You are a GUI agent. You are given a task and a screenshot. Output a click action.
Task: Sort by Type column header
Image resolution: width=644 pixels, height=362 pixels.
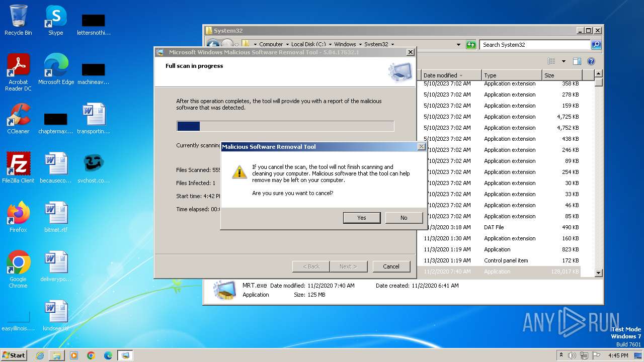click(x=511, y=75)
